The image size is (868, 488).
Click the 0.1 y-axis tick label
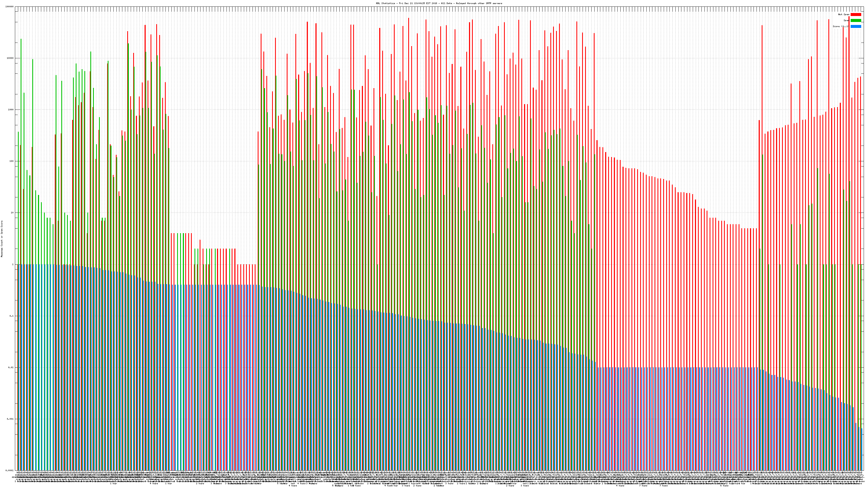click(x=12, y=316)
